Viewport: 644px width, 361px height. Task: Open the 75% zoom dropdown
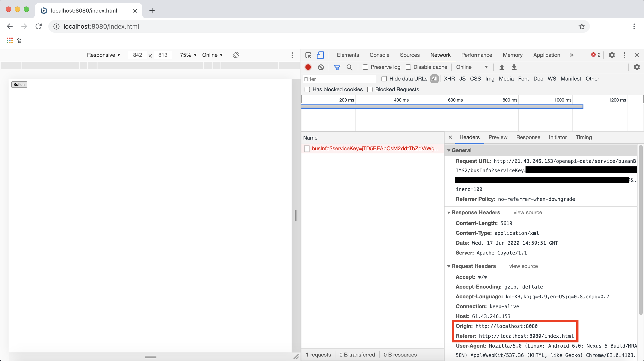(188, 55)
